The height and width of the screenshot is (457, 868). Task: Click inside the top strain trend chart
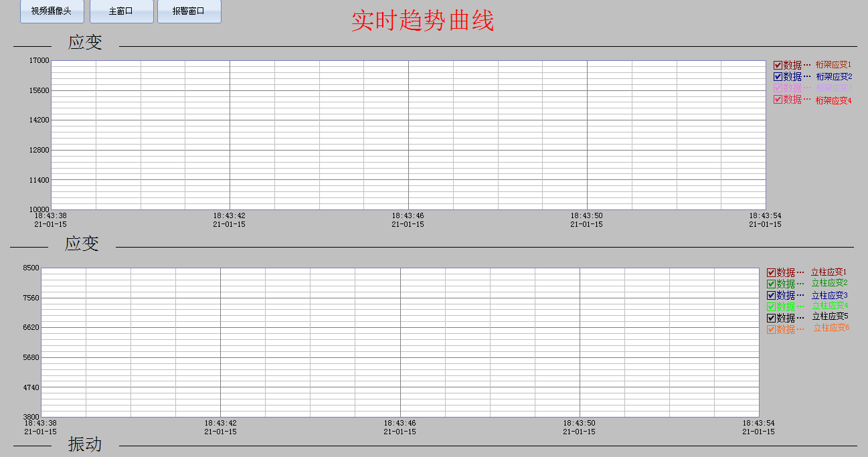pos(408,135)
